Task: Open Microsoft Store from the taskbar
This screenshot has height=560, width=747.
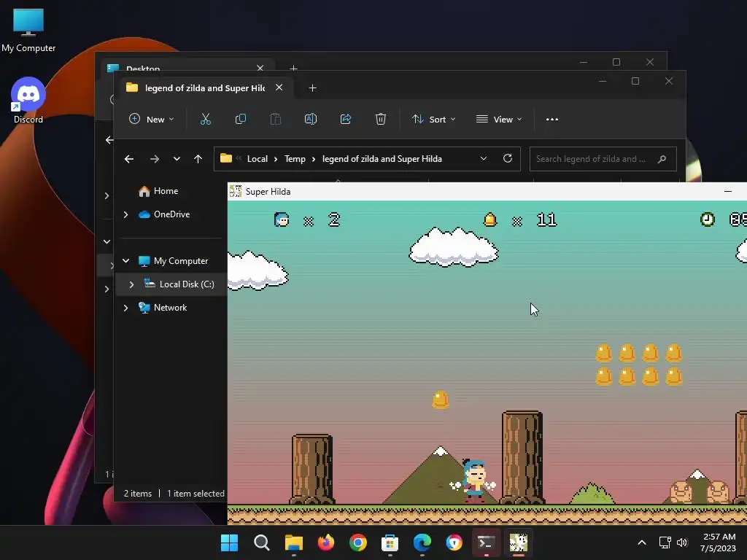Action: pyautogui.click(x=390, y=542)
